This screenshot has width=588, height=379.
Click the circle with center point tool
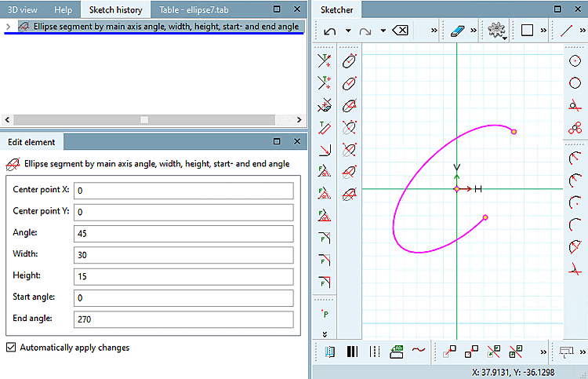(575, 60)
